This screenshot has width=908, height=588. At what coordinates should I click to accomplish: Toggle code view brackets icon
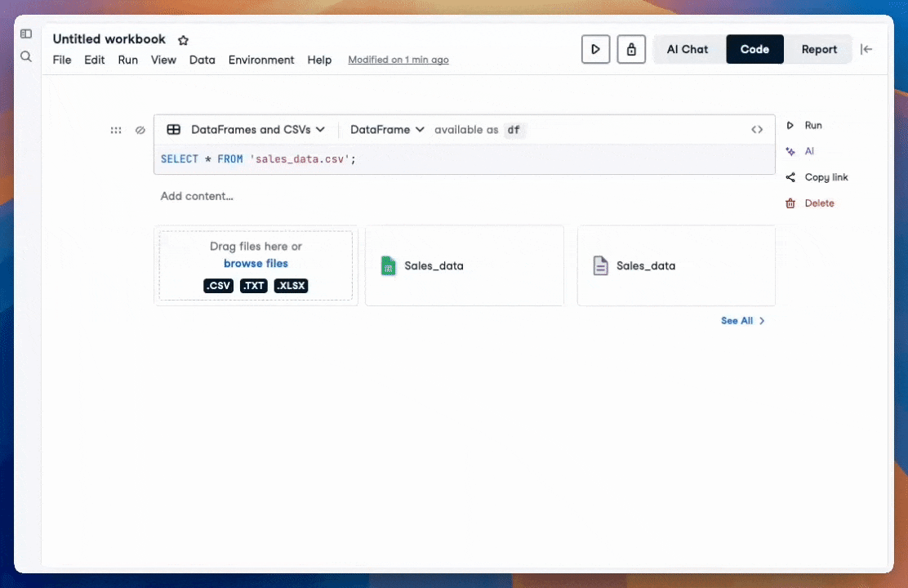(x=757, y=130)
